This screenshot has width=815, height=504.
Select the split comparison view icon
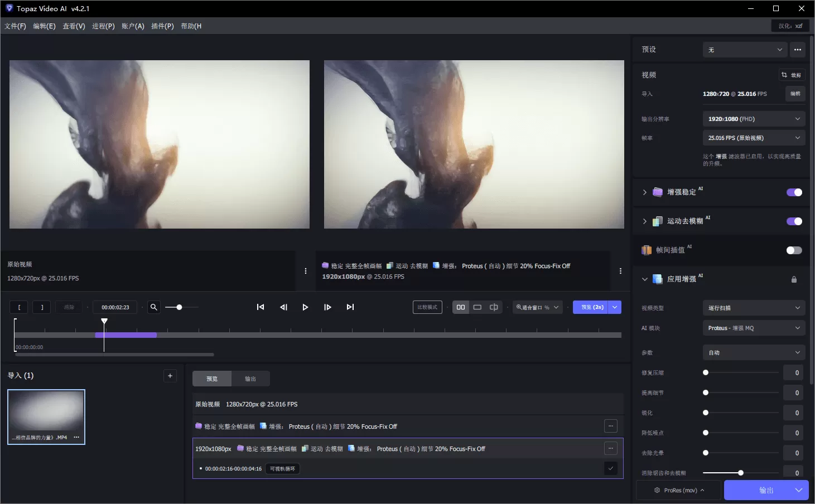pyautogui.click(x=493, y=307)
